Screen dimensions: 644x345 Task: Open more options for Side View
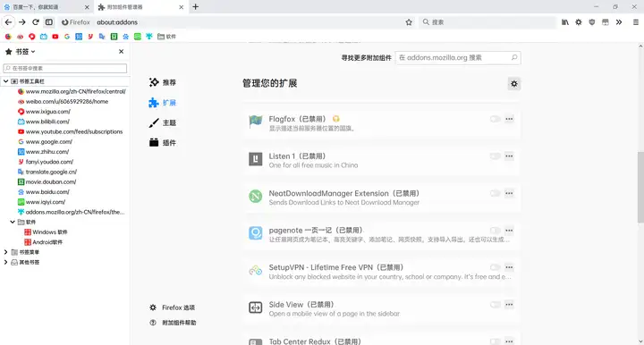[509, 305]
